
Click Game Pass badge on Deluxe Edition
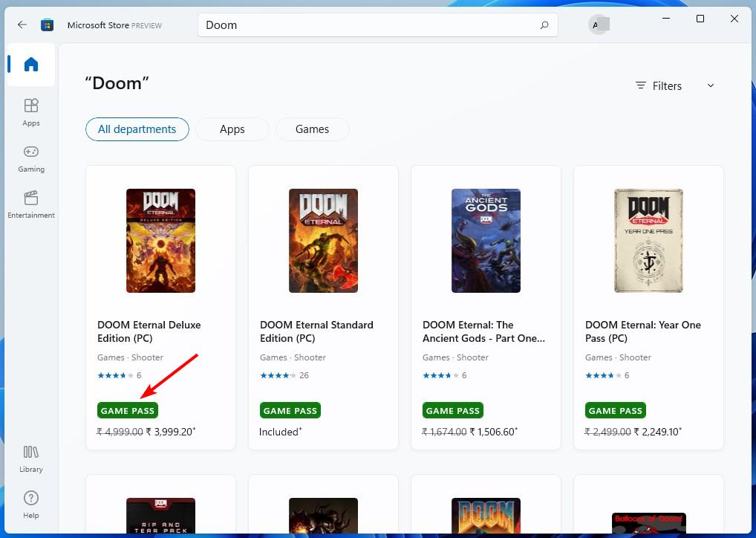click(x=127, y=411)
